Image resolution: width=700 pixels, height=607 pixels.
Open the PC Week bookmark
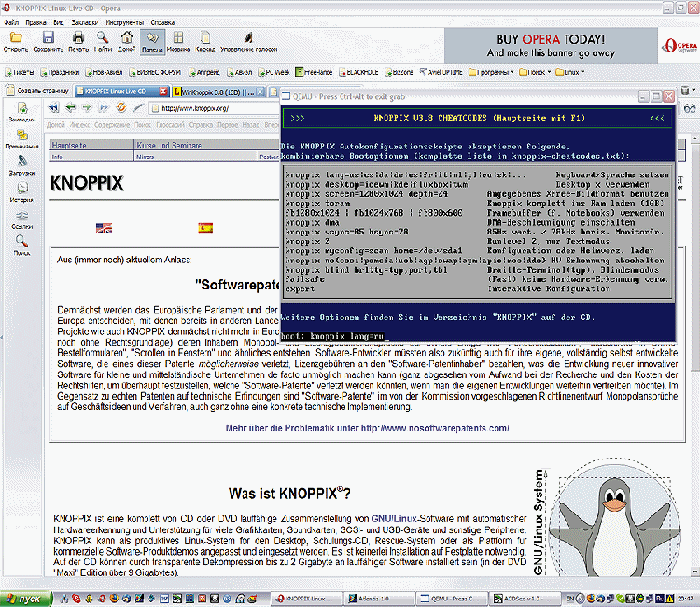pyautogui.click(x=274, y=72)
